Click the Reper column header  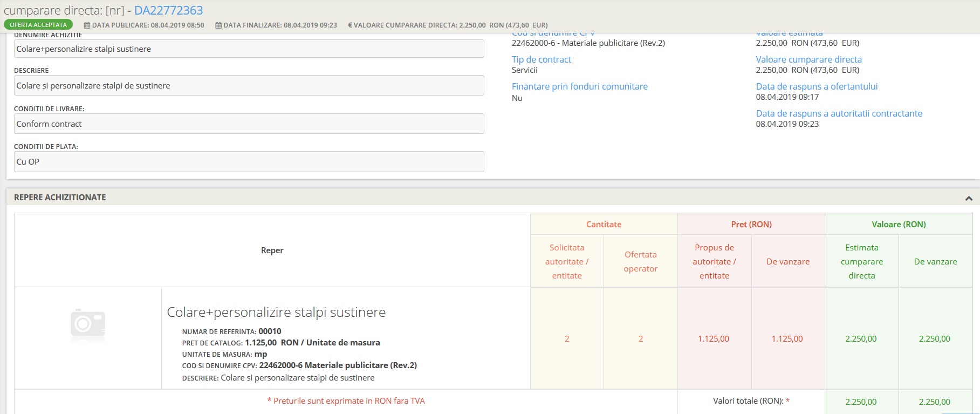272,250
